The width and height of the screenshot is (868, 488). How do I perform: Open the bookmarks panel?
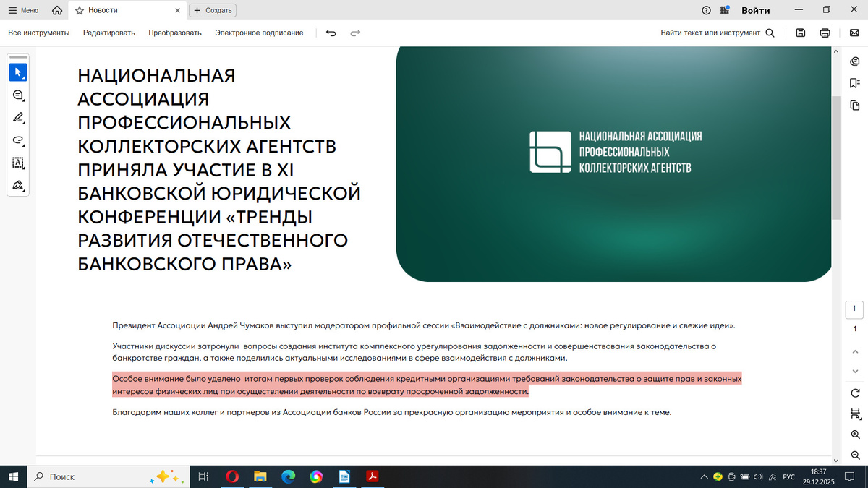(854, 83)
